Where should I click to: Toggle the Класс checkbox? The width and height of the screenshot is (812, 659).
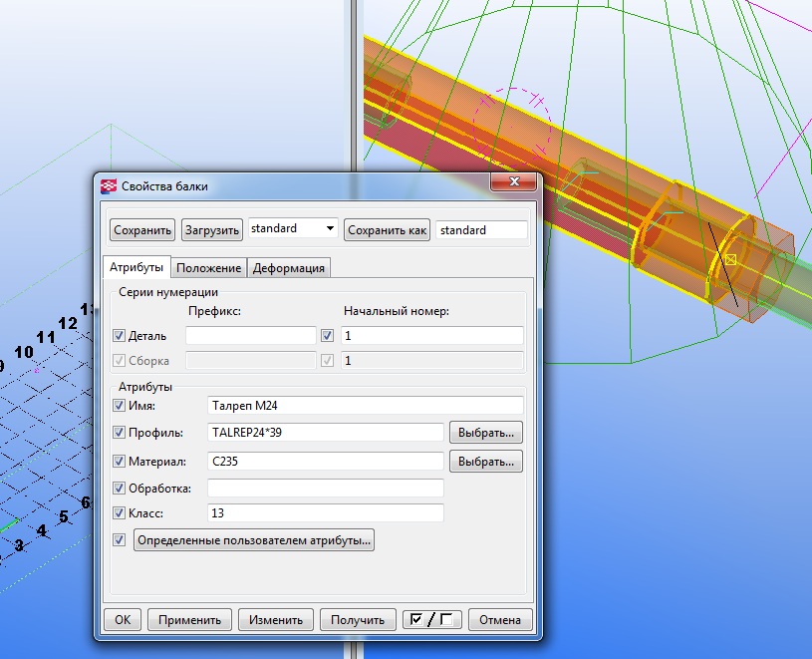point(120,513)
